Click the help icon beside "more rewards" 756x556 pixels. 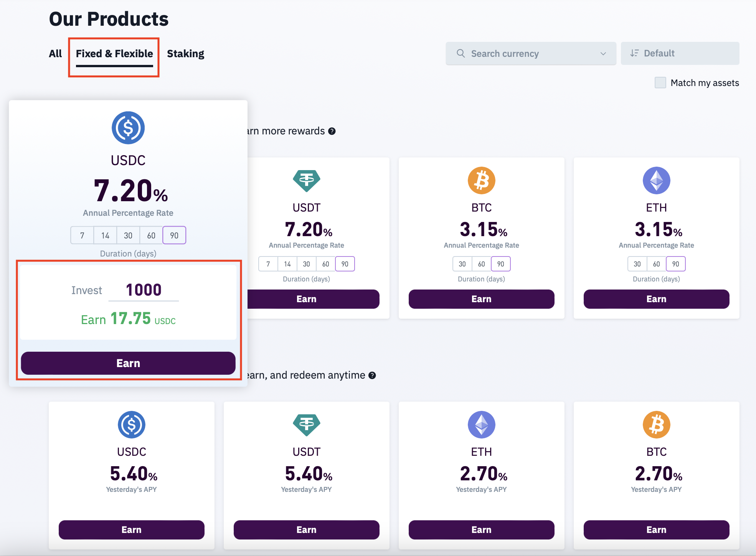(x=332, y=131)
